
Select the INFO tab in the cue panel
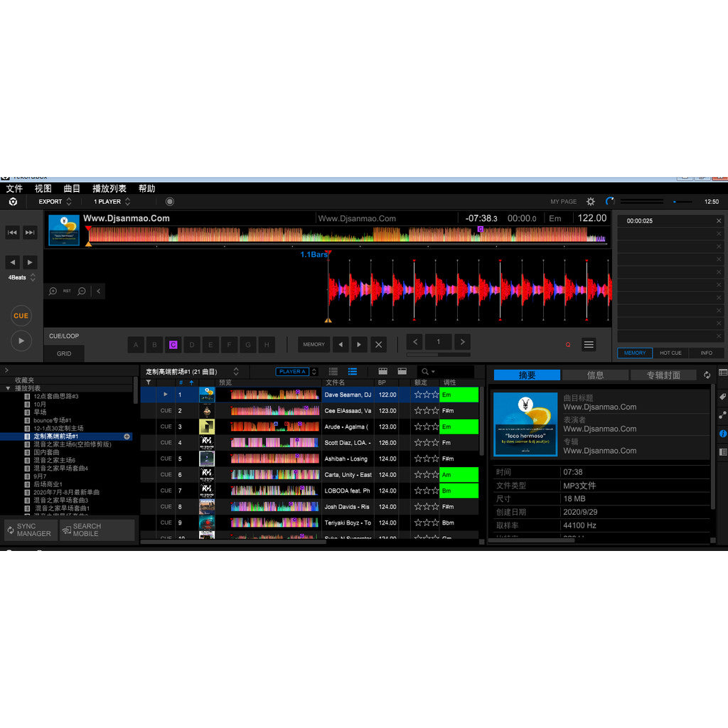pos(706,353)
